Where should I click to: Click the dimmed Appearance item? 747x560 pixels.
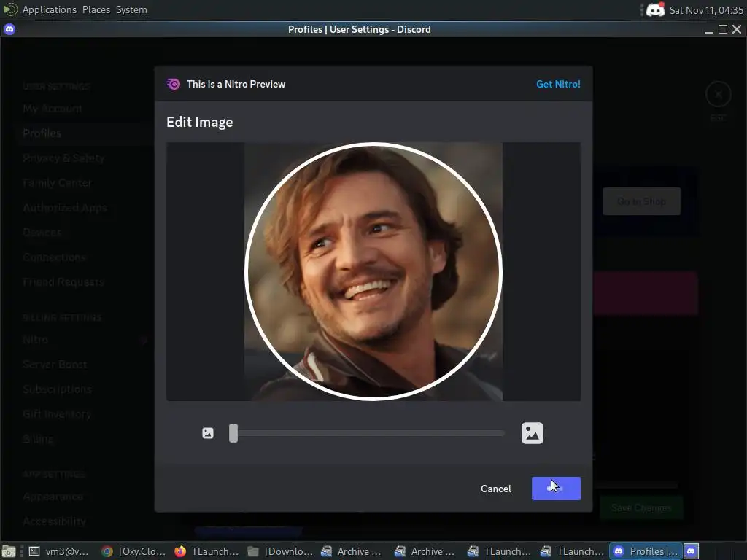53,497
